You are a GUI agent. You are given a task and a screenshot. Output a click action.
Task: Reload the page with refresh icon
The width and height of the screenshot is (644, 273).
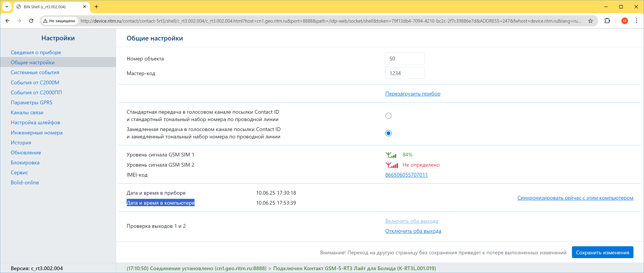(31, 21)
